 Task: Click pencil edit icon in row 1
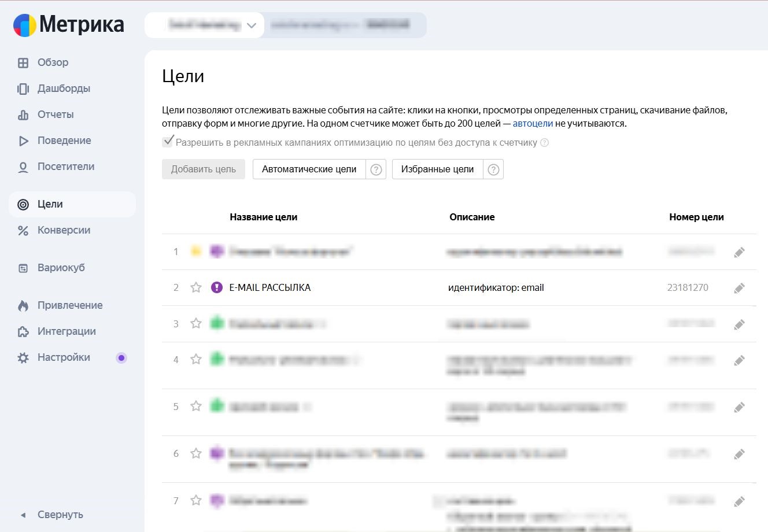pos(739,252)
